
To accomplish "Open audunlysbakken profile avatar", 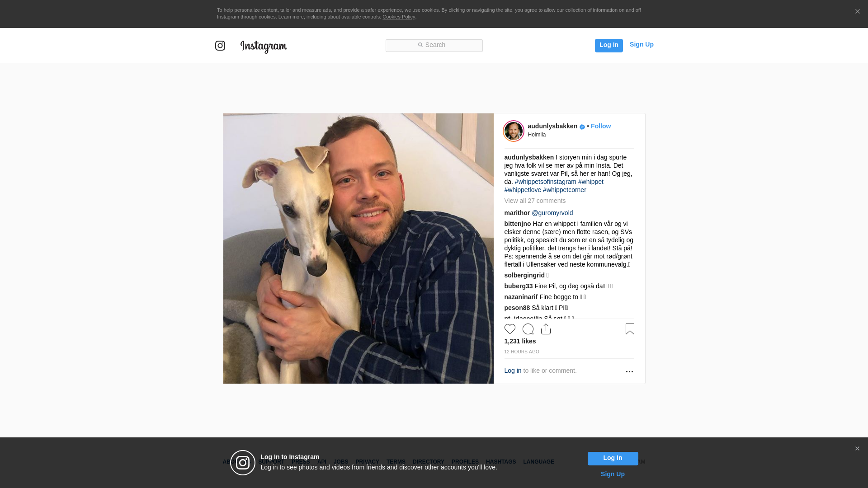I will 514,131.
